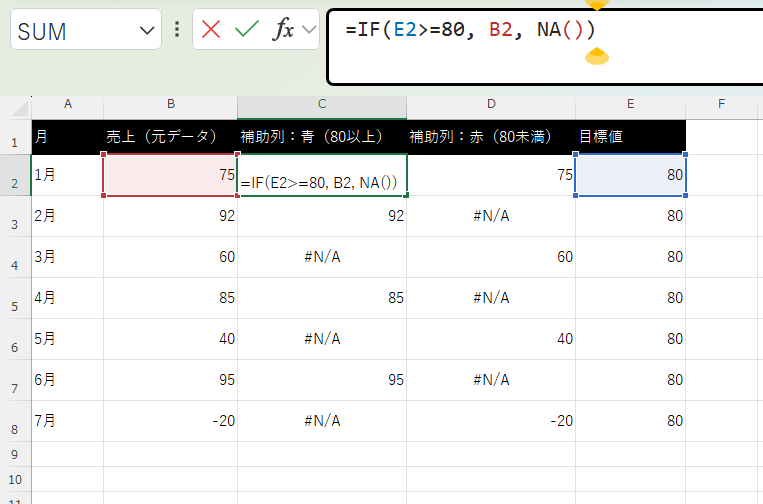Click the 補助列：青（80以上）header cell
The image size is (763, 504).
[322, 137]
